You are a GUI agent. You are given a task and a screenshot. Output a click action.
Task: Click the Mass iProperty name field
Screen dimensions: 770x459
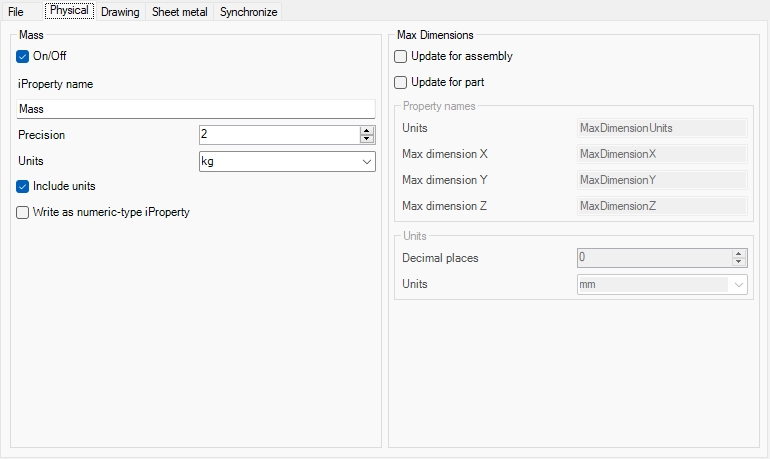[x=196, y=109]
